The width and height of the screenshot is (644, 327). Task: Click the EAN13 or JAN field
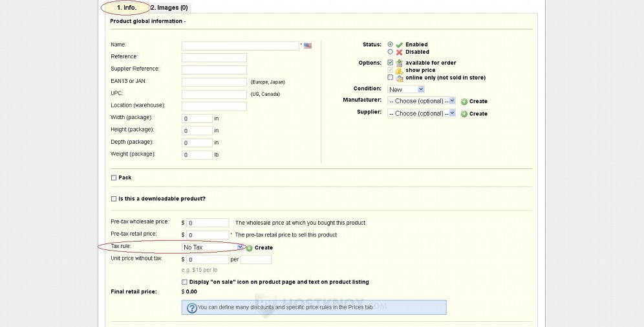tap(215, 82)
